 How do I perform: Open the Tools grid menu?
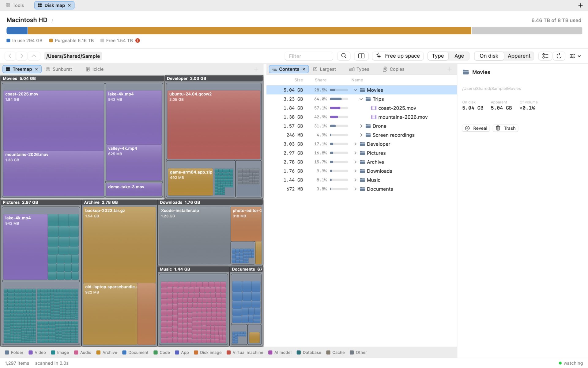tap(15, 5)
